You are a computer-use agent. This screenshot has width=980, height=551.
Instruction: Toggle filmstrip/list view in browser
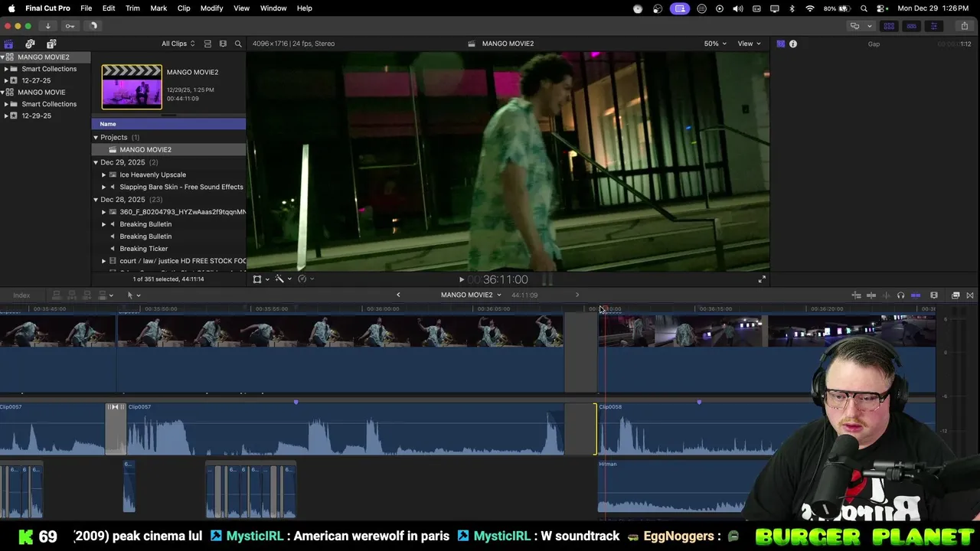tap(207, 44)
